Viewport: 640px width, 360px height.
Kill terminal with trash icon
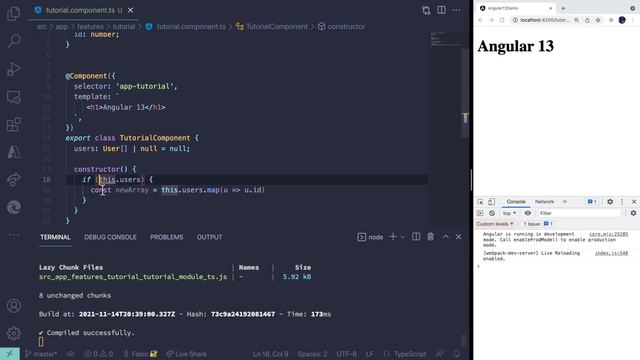(x=431, y=237)
